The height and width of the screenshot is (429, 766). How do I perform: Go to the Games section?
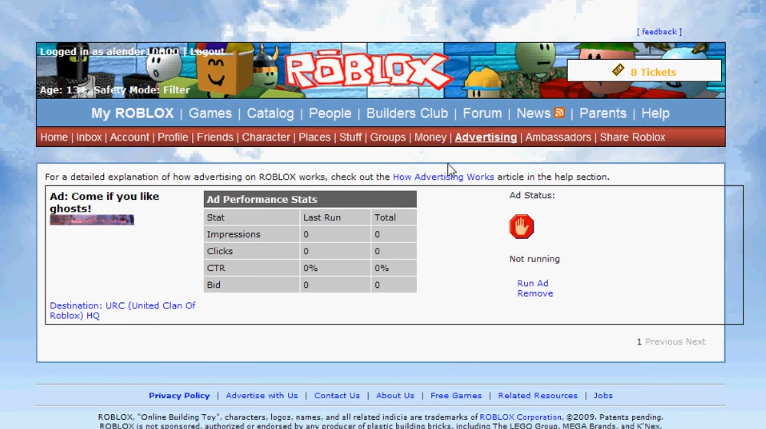click(210, 113)
